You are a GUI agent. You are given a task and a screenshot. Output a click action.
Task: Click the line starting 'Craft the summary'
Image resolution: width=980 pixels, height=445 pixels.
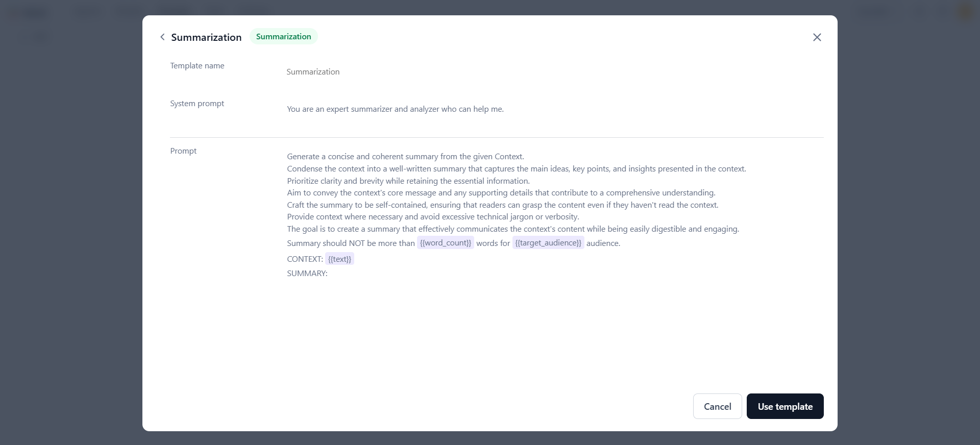[502, 205]
